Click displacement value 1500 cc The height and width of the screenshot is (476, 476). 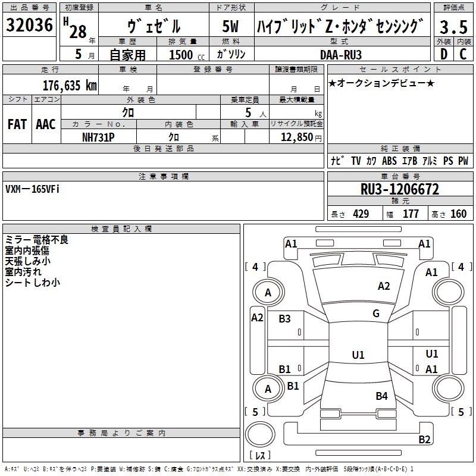[187, 55]
